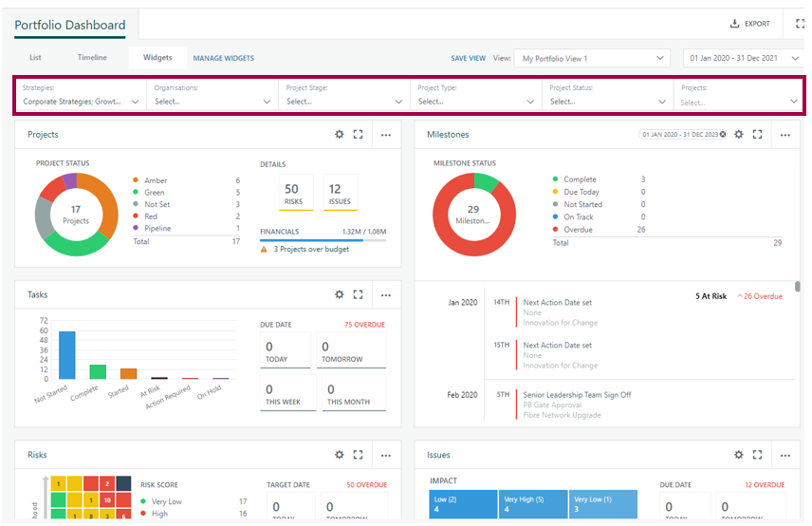The height and width of the screenshot is (526, 812).
Task: Select the Widgets tab
Action: click(157, 58)
